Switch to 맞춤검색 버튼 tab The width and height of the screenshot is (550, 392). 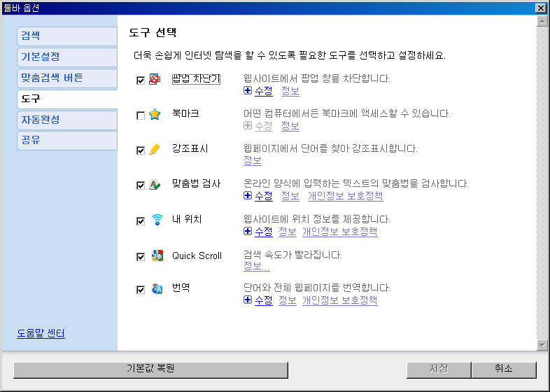67,78
